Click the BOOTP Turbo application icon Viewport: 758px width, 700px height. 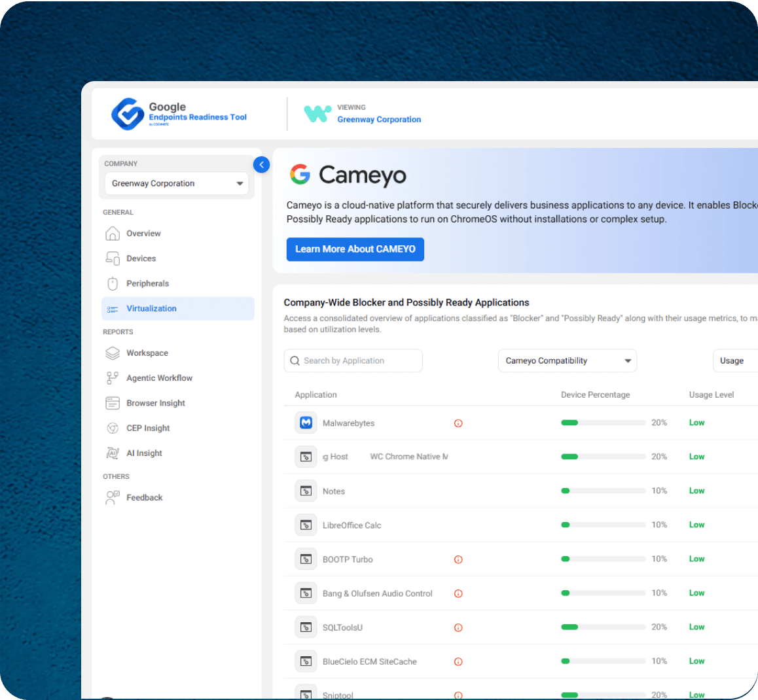click(306, 559)
